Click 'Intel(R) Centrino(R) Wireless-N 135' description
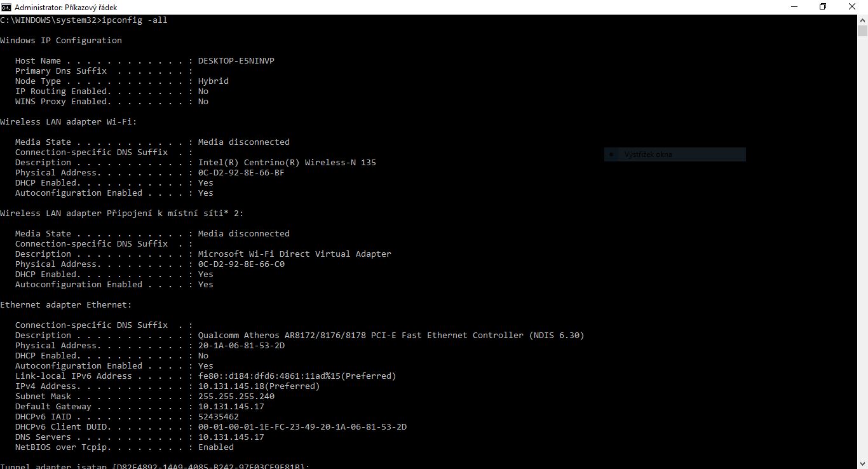This screenshot has height=469, width=868. pos(287,163)
